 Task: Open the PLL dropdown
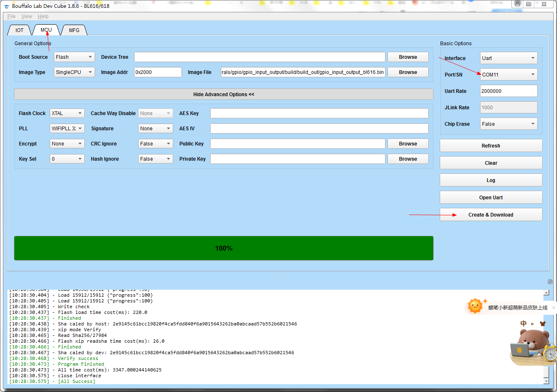click(67, 129)
